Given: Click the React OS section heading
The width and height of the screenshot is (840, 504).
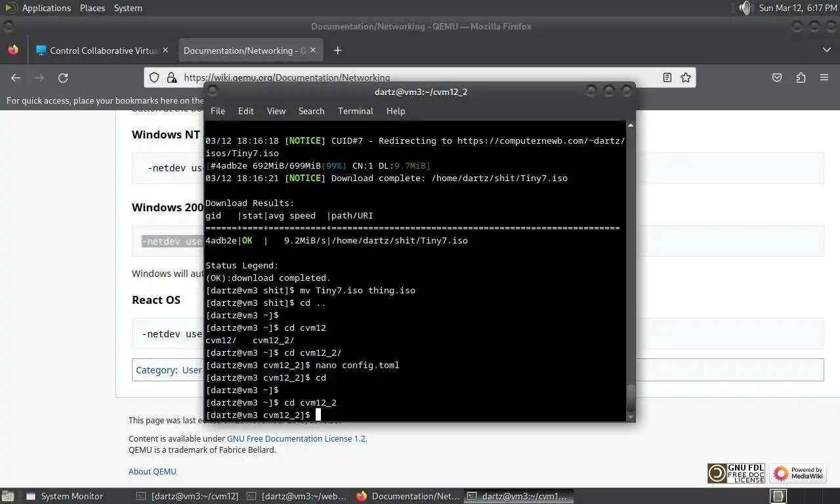Looking at the screenshot, I should tap(156, 300).
